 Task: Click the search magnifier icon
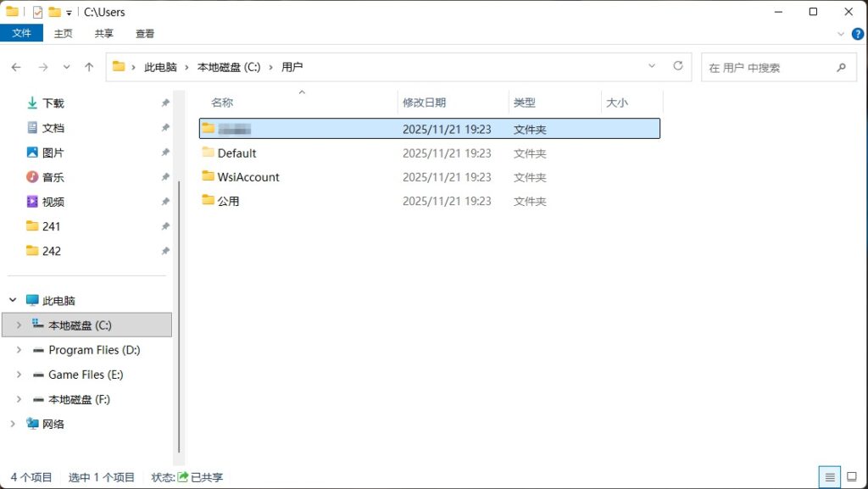842,68
